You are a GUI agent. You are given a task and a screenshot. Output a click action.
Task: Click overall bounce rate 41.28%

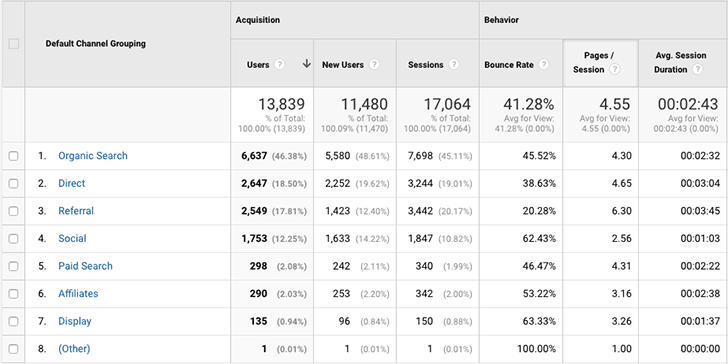tap(529, 104)
